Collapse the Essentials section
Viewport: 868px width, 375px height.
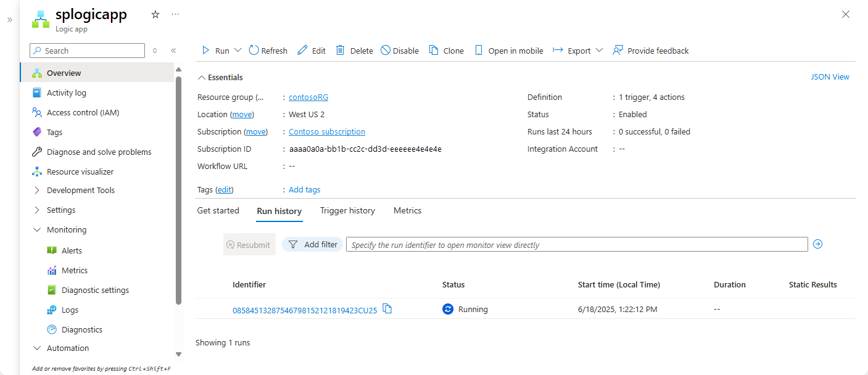(200, 78)
